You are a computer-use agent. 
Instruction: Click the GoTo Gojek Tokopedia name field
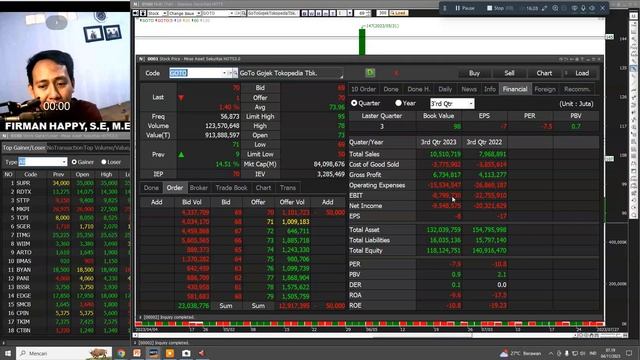[291, 73]
